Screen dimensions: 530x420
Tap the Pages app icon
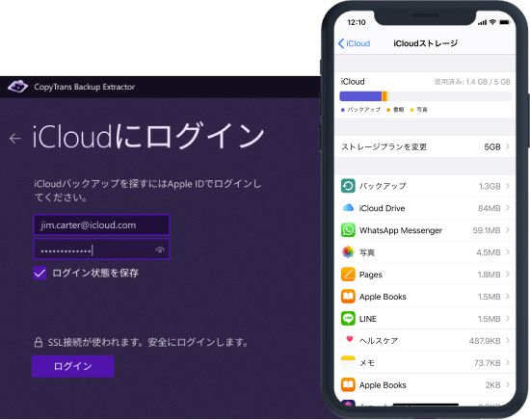tap(348, 275)
